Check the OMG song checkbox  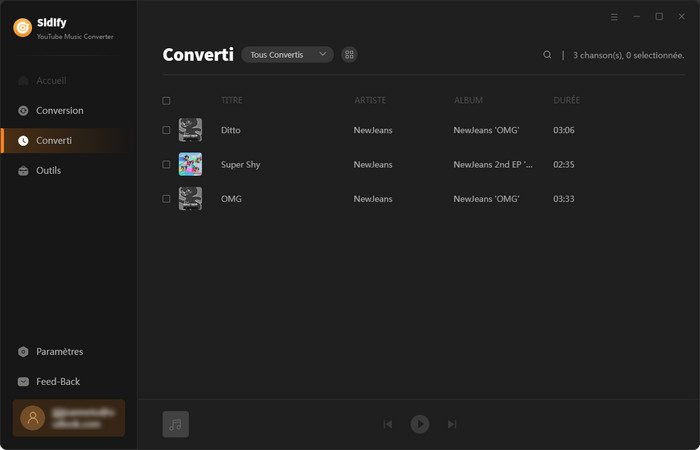click(166, 199)
